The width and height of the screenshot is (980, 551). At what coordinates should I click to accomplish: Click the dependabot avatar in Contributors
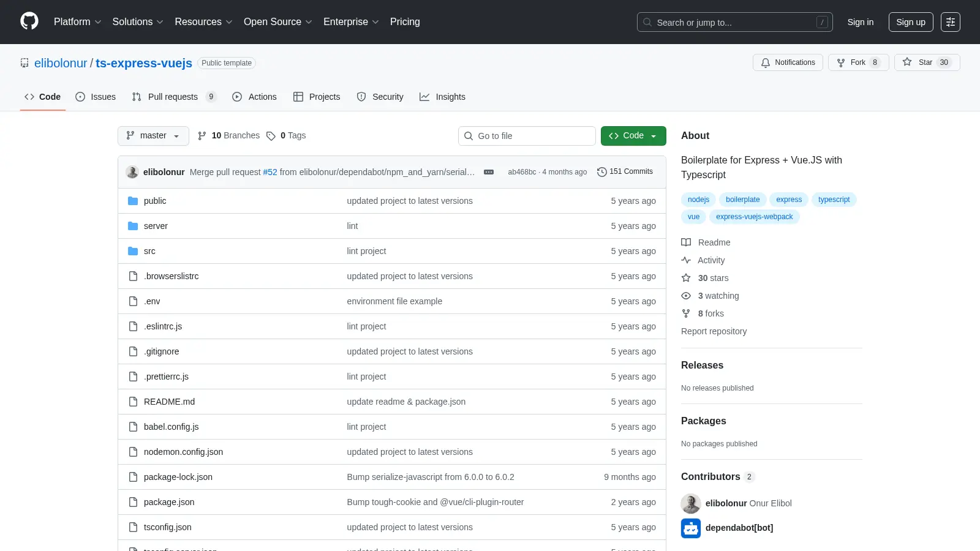[x=691, y=528]
